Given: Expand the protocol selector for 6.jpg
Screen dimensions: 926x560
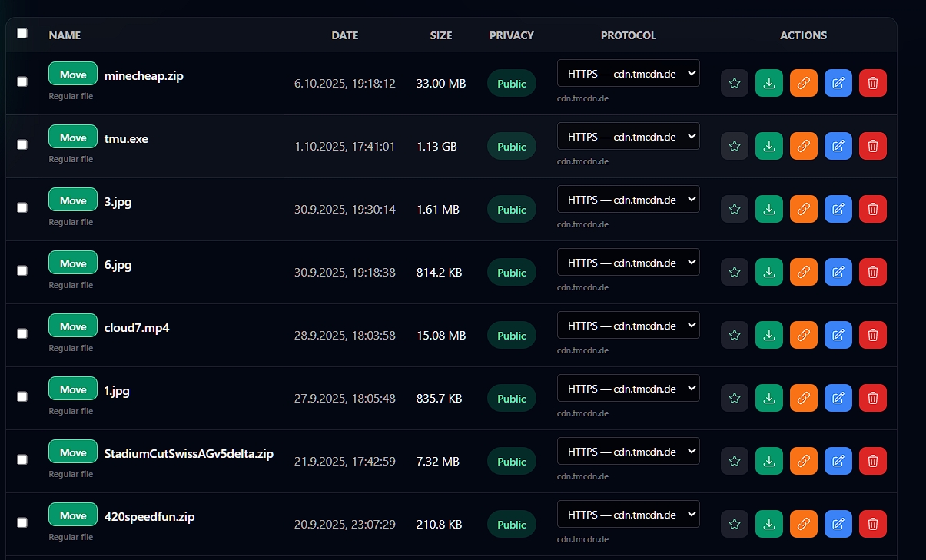Looking at the screenshot, I should click(628, 262).
